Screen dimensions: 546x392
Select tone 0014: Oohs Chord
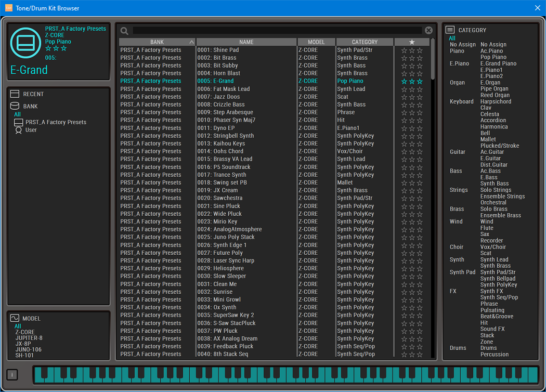point(220,151)
